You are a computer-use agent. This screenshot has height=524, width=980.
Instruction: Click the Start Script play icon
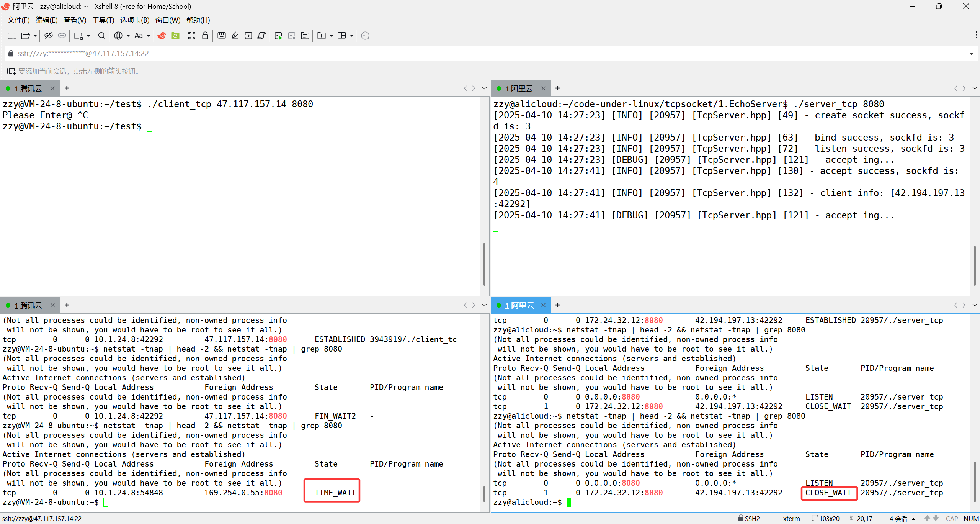point(278,36)
